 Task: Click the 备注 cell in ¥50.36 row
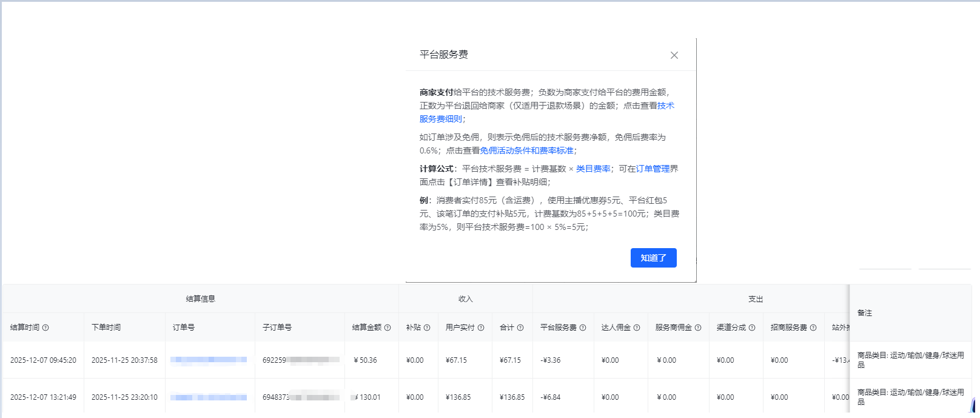click(910, 360)
